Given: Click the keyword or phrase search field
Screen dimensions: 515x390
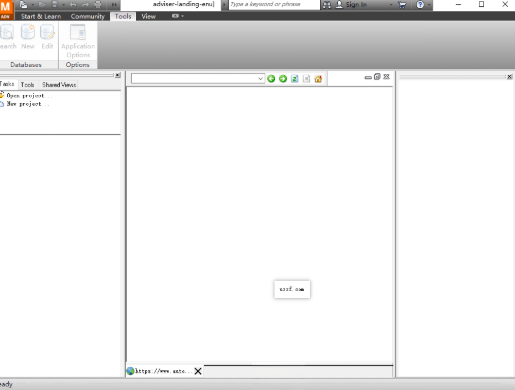Looking at the screenshot, I should coord(274,5).
